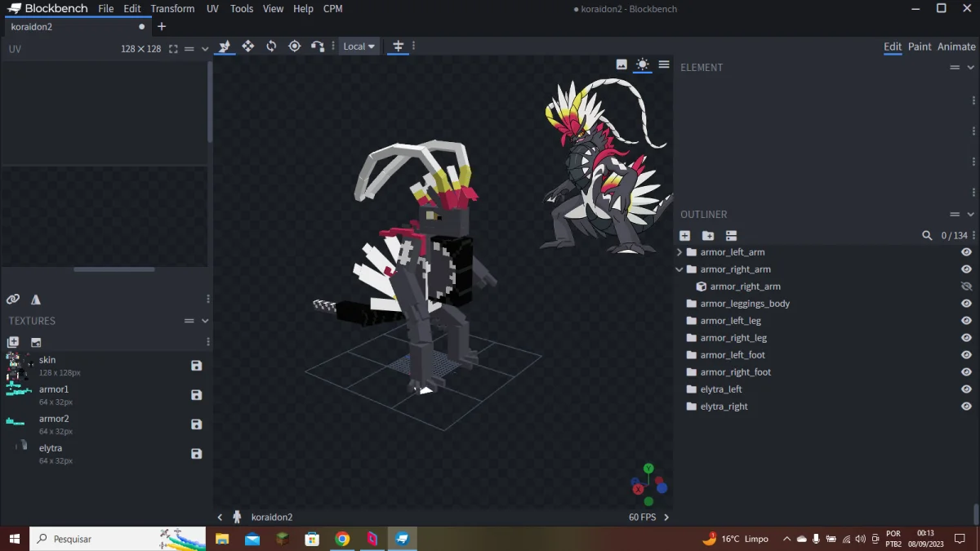Viewport: 980px width, 551px height.
Task: Open the File menu
Action: tap(106, 9)
